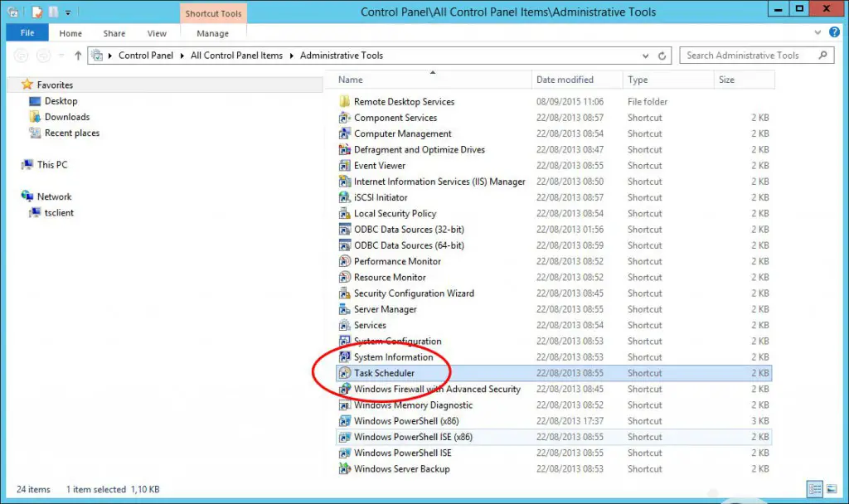Click the Shortcut Tools contextual tab
The height and width of the screenshot is (504, 849).
(213, 13)
